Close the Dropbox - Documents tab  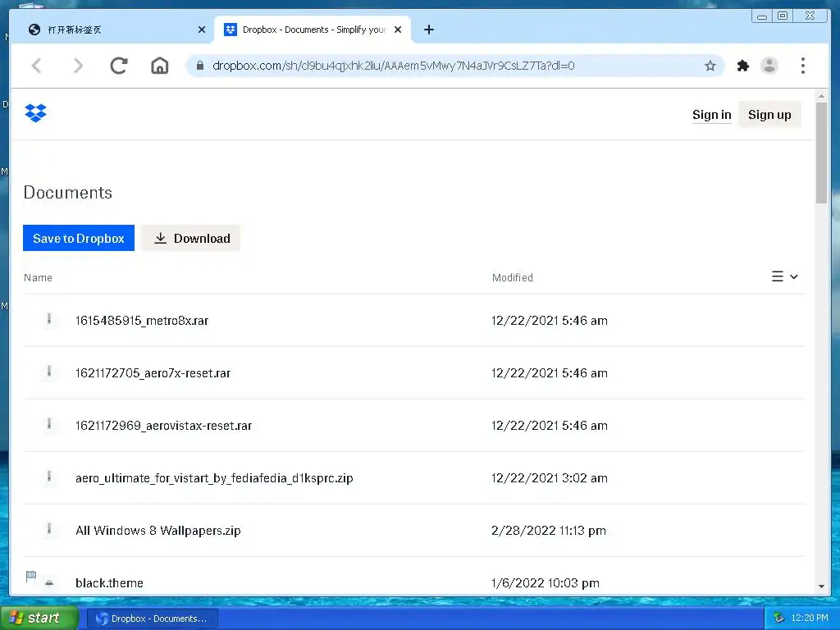pos(398,30)
